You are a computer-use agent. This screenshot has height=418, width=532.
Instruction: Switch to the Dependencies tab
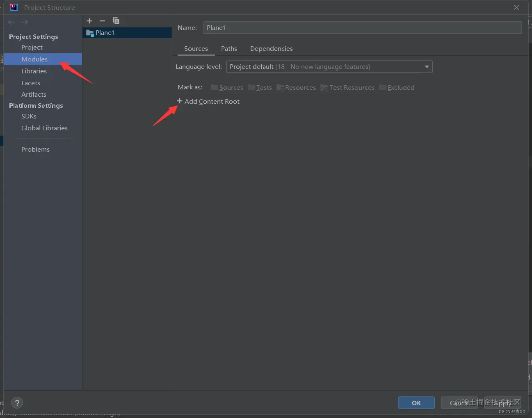272,49
